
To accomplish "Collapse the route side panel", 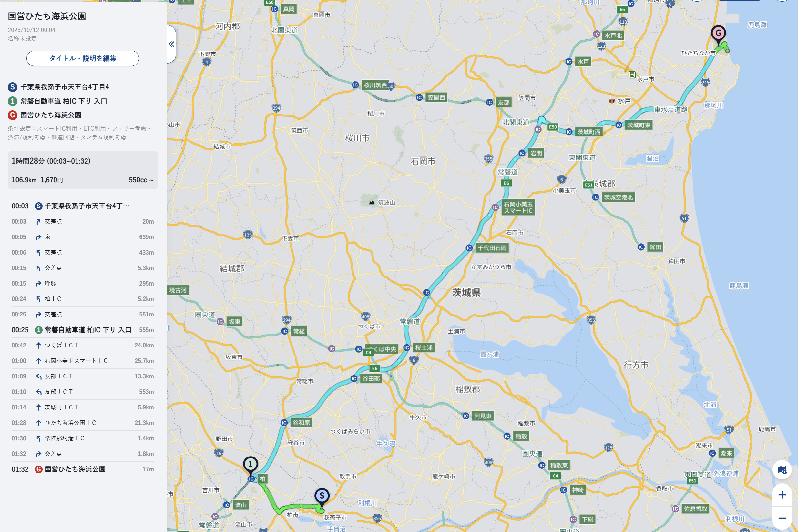I will (171, 44).
